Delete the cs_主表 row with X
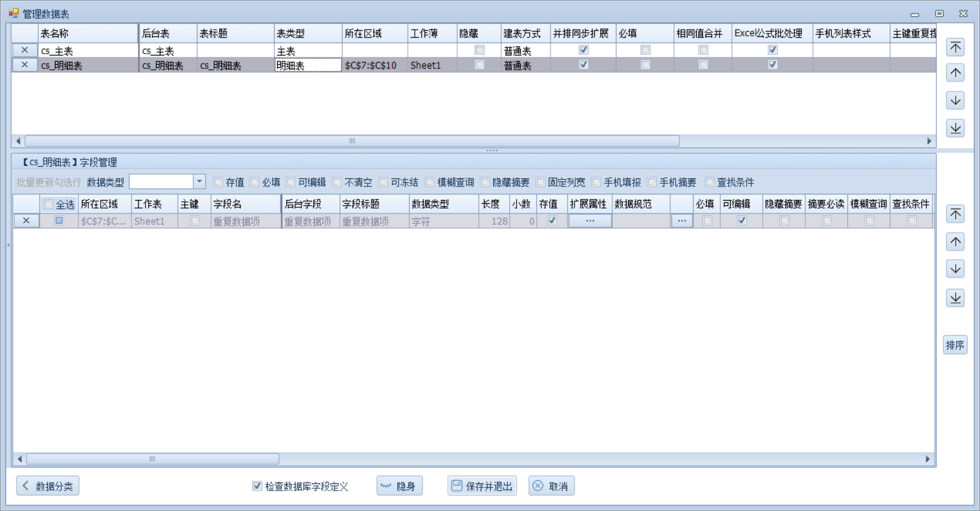This screenshot has height=511, width=980. coord(25,51)
